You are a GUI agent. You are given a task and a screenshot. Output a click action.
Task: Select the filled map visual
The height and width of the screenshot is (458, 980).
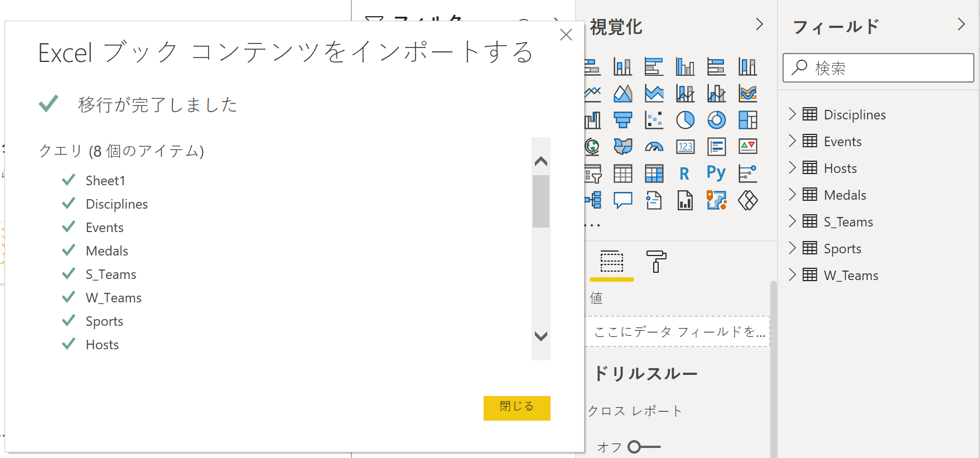(x=623, y=147)
